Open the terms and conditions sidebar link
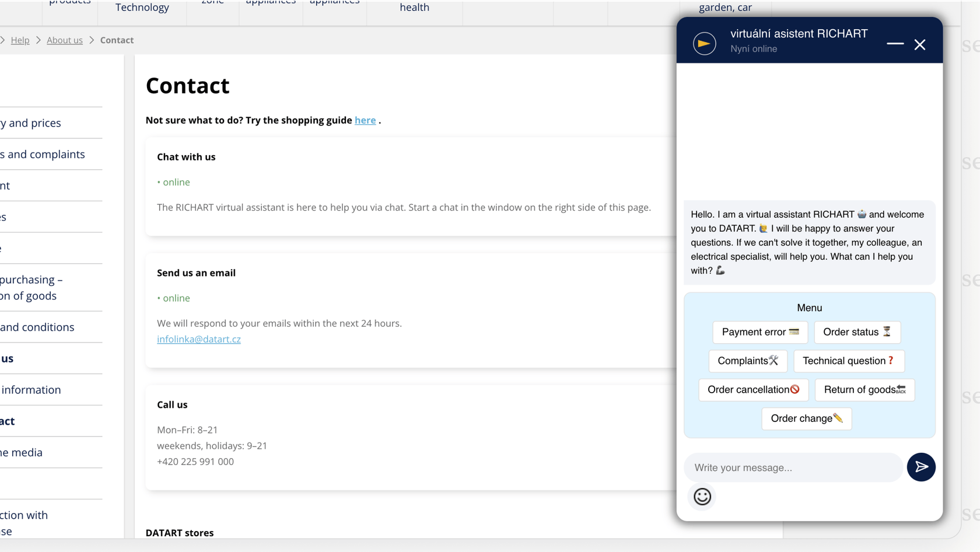This screenshot has height=552, width=980. coord(37,327)
